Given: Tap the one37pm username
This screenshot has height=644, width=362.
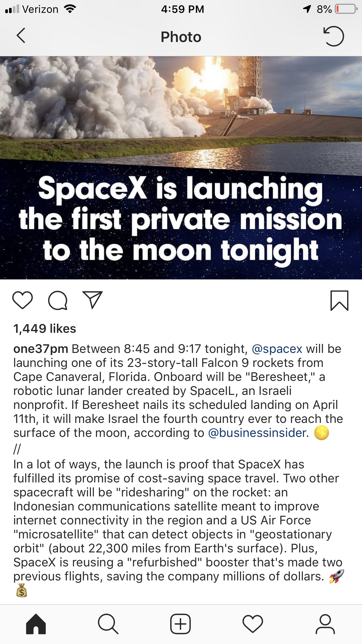Looking at the screenshot, I should (41, 349).
